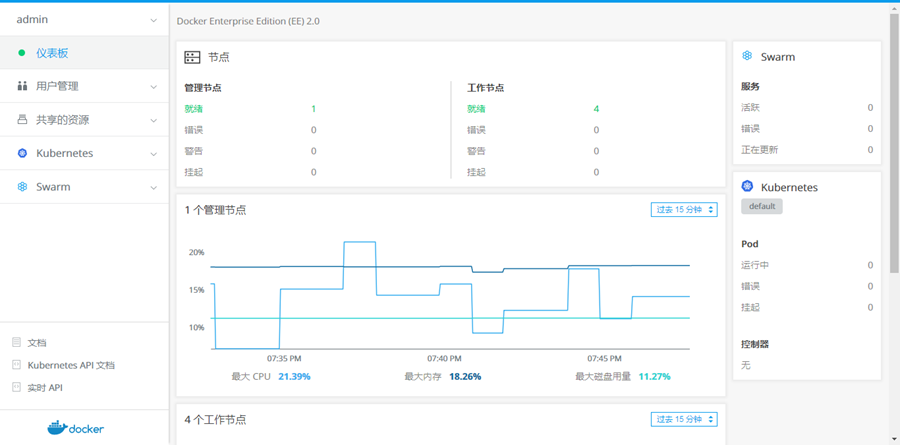Select Swarm in the sidebar menu
This screenshot has width=900, height=445.
[84, 187]
